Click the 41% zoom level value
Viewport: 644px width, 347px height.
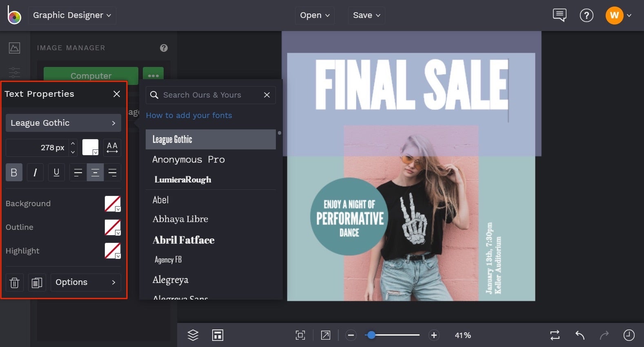pos(463,335)
